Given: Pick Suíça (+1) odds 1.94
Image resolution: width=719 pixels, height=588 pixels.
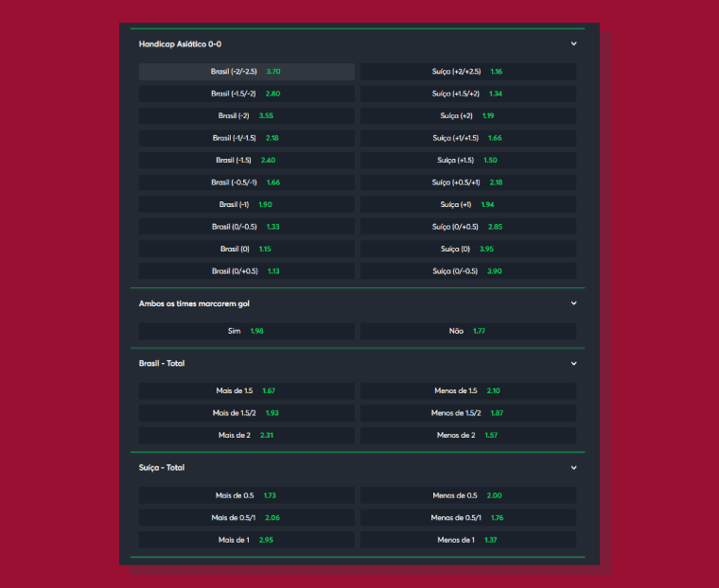Looking at the screenshot, I should (x=468, y=204).
